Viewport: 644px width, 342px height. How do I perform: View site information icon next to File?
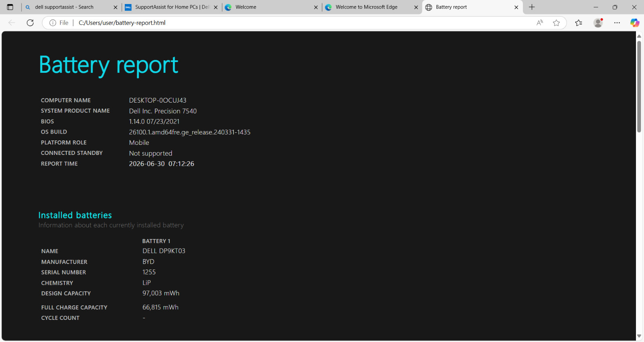click(x=53, y=23)
